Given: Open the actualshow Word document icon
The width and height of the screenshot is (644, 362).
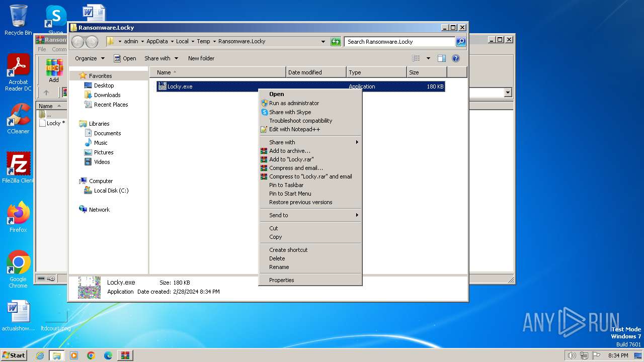Looking at the screenshot, I should tap(18, 316).
